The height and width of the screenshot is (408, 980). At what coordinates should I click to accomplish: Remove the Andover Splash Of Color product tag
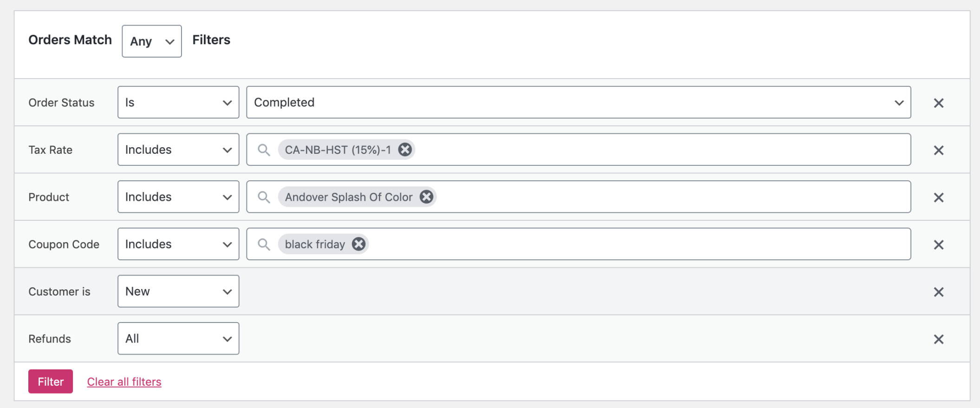tap(426, 197)
